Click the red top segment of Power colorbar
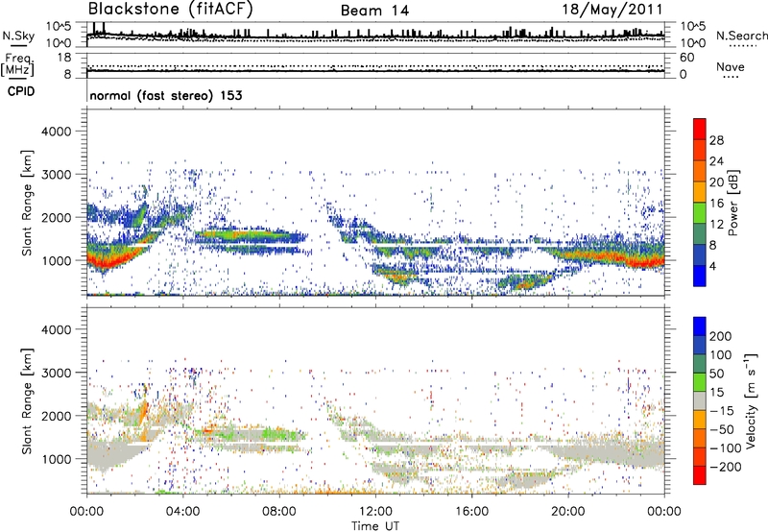 (700, 129)
